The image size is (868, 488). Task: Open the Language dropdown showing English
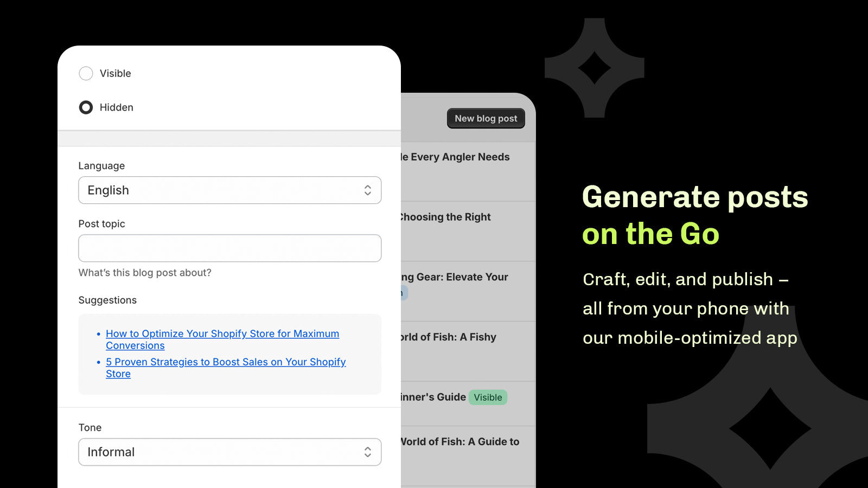(x=229, y=190)
